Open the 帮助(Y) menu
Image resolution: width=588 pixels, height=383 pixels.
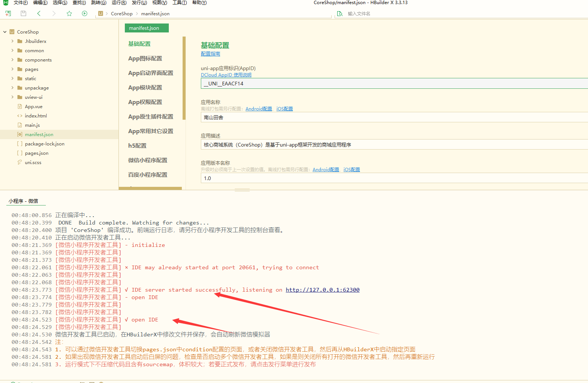pos(199,3)
